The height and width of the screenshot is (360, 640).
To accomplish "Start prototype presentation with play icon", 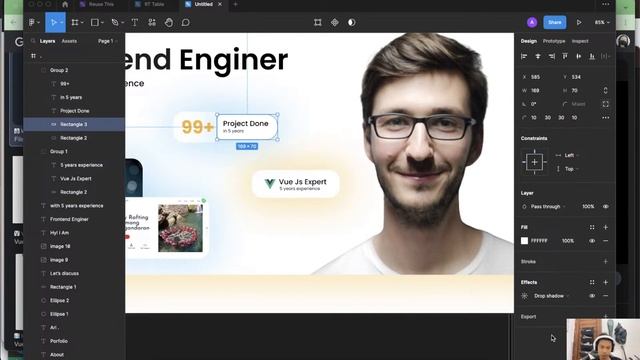I will pyautogui.click(x=579, y=22).
